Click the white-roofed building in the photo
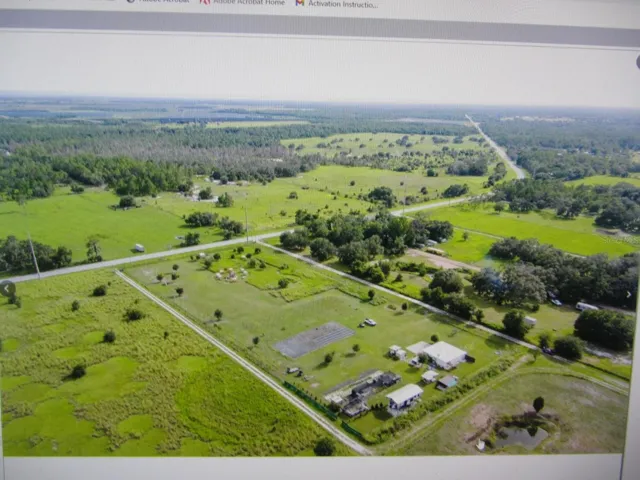This screenshot has height=480, width=640. point(444,354)
